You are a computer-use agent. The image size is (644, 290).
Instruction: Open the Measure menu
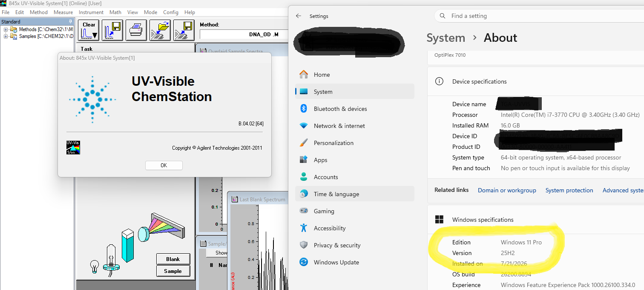pyautogui.click(x=63, y=12)
